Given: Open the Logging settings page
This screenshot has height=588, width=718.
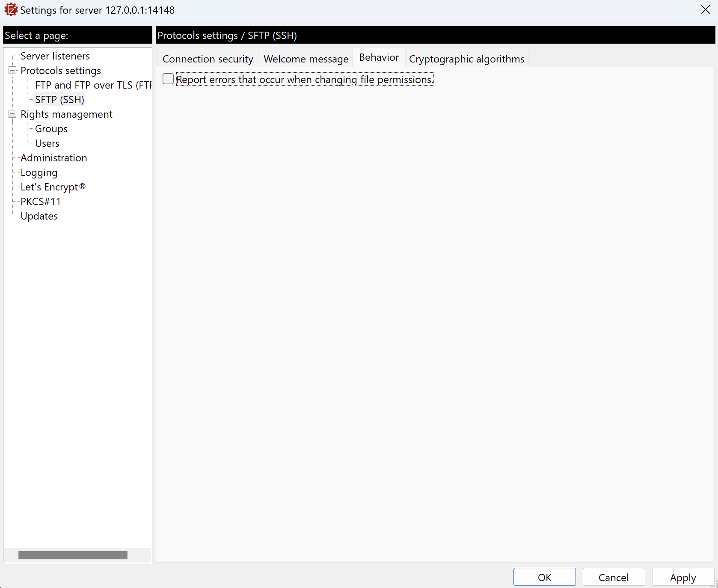Looking at the screenshot, I should (39, 172).
